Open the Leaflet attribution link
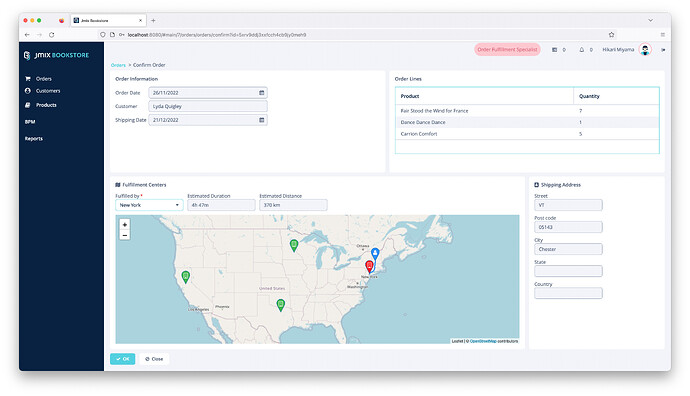Viewport: 690px width, 396px height. 457,341
